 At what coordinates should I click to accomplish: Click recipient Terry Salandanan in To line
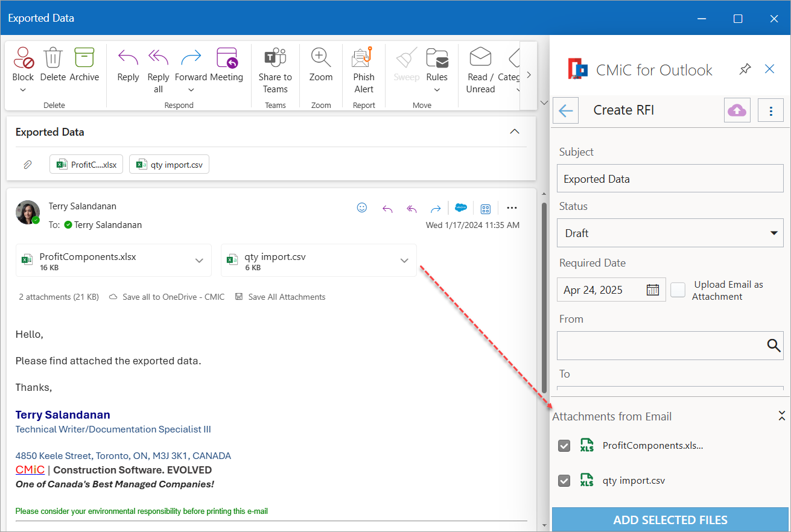point(108,225)
